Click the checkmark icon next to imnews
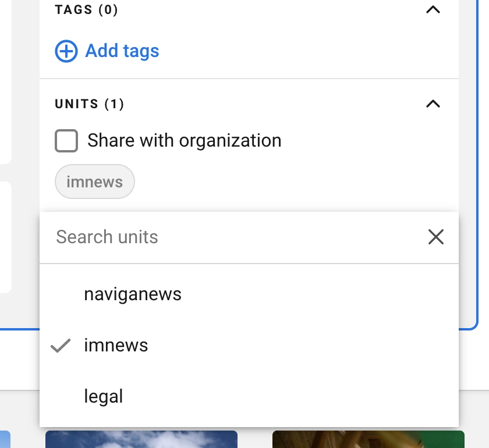Image resolution: width=489 pixels, height=448 pixels. point(61,346)
